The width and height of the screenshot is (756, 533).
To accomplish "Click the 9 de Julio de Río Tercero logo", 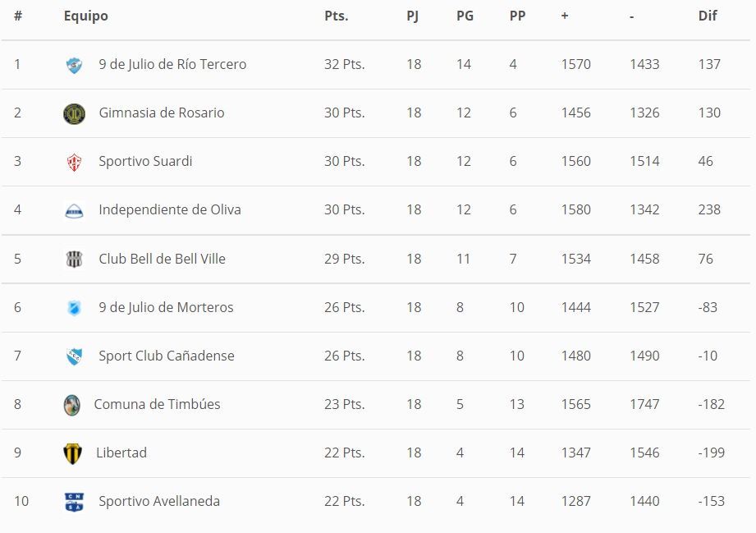I will coord(74,65).
